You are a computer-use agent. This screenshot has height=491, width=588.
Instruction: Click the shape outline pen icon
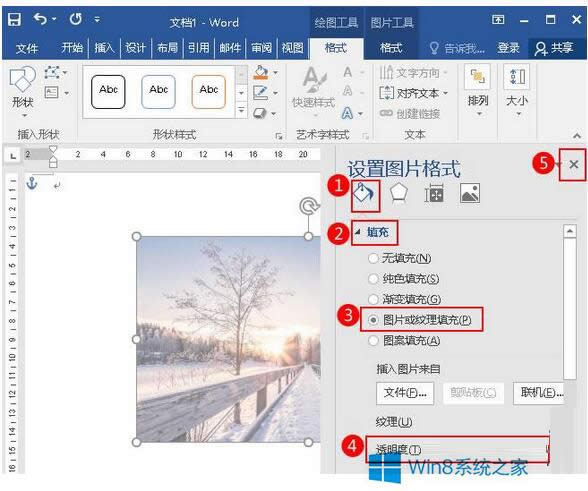pyautogui.click(x=261, y=92)
